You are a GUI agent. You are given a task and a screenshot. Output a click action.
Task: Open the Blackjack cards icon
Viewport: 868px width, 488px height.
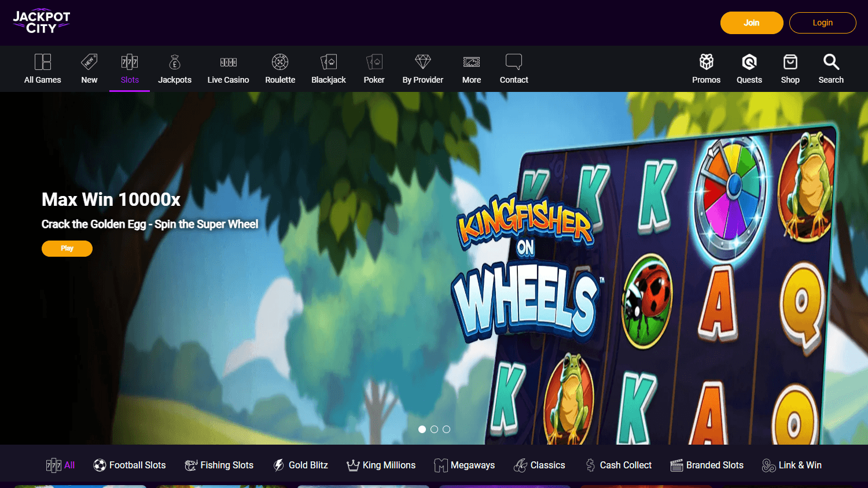click(329, 62)
